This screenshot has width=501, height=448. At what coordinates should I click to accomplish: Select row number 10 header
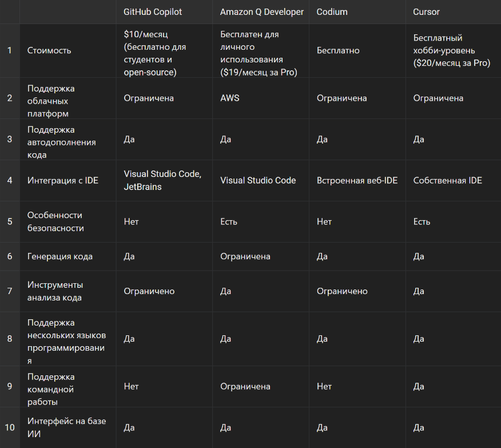coord(10,427)
